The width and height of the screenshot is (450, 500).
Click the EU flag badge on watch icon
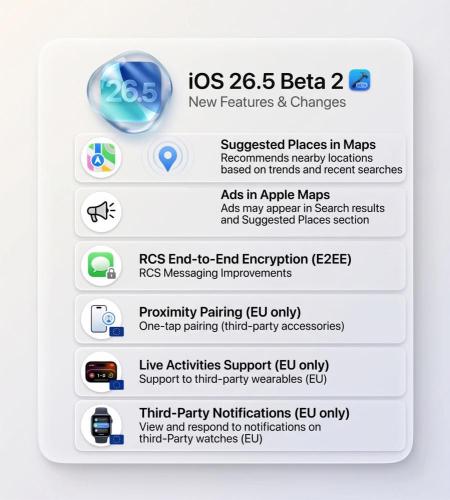(117, 439)
